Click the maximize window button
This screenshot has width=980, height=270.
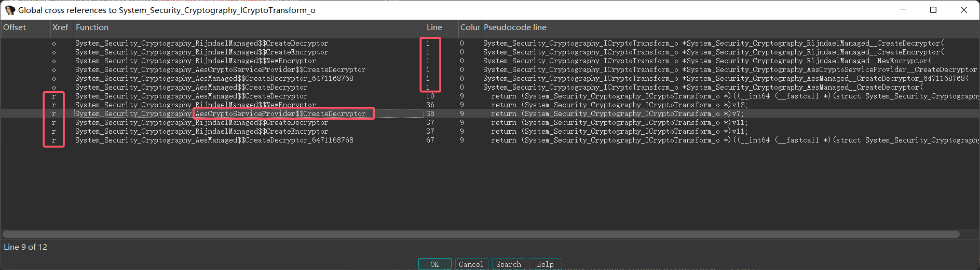pyautogui.click(x=933, y=10)
